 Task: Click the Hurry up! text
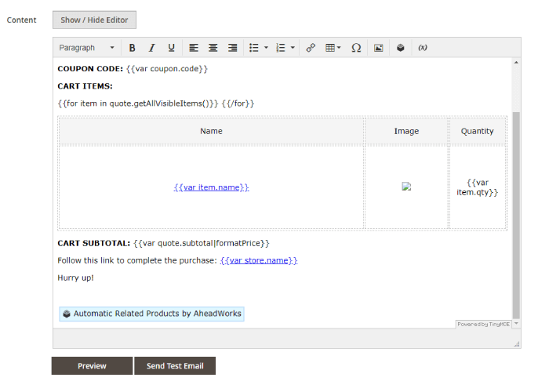tap(75, 278)
